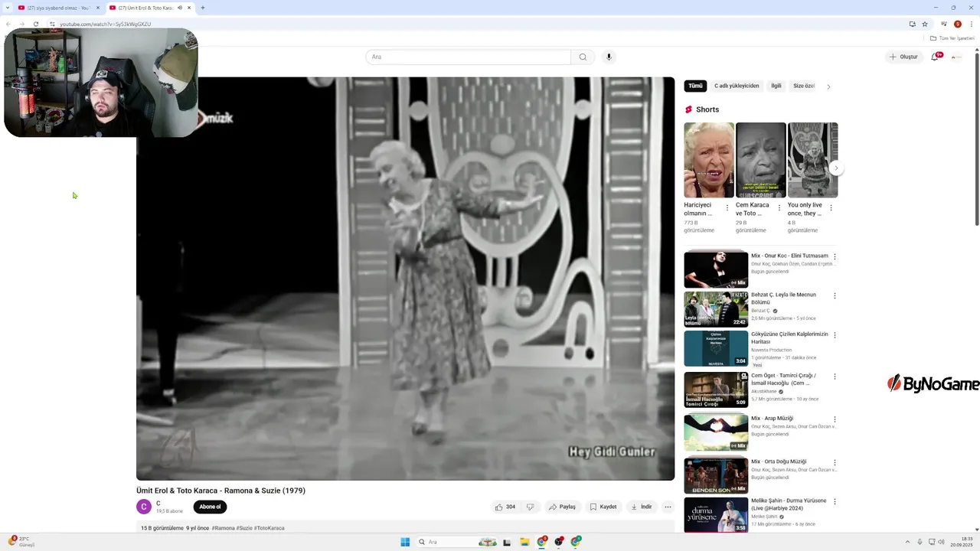Open options for Cem Karaca ve Toto short

pyautogui.click(x=779, y=207)
